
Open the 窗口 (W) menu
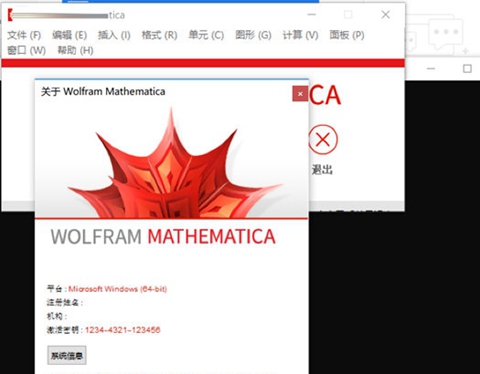[x=26, y=50]
